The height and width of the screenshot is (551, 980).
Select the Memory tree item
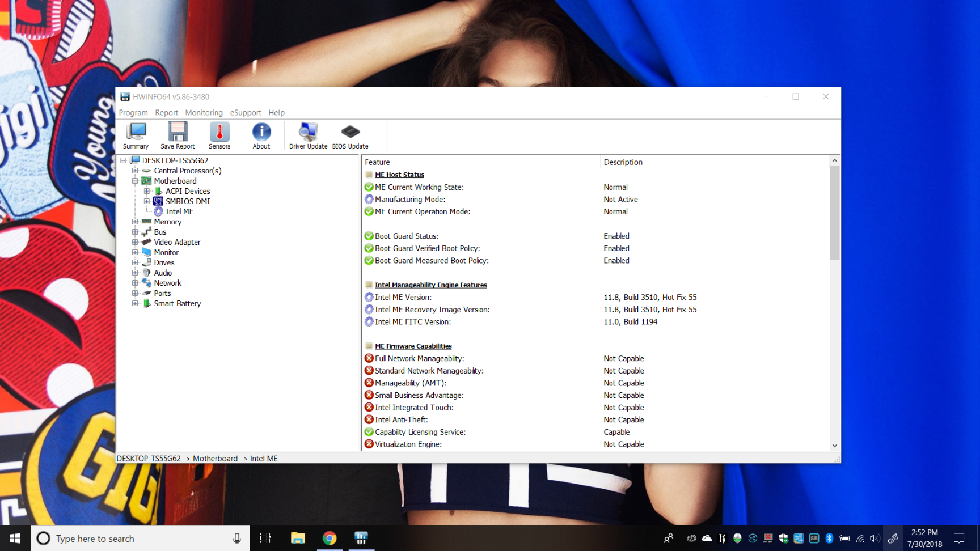[168, 222]
